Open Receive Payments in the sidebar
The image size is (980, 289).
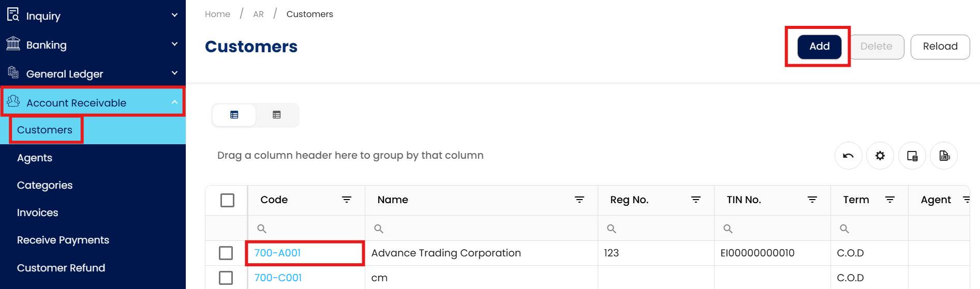[63, 240]
